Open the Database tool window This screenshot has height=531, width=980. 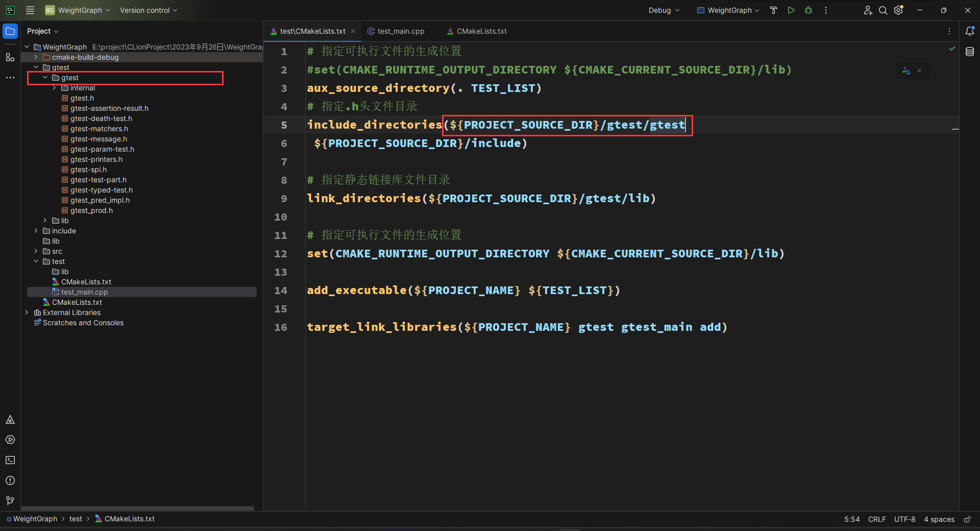click(970, 52)
